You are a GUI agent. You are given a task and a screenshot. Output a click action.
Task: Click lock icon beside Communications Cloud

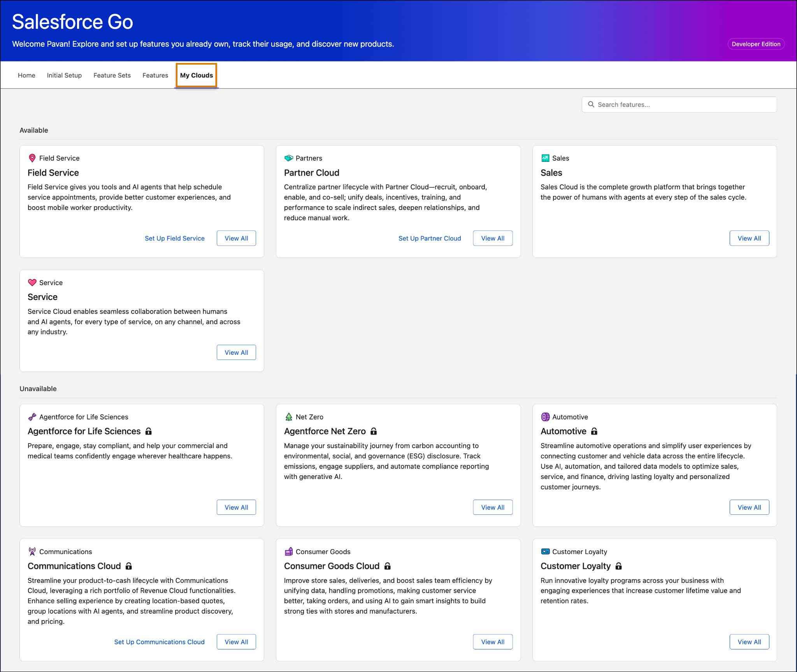click(x=129, y=566)
